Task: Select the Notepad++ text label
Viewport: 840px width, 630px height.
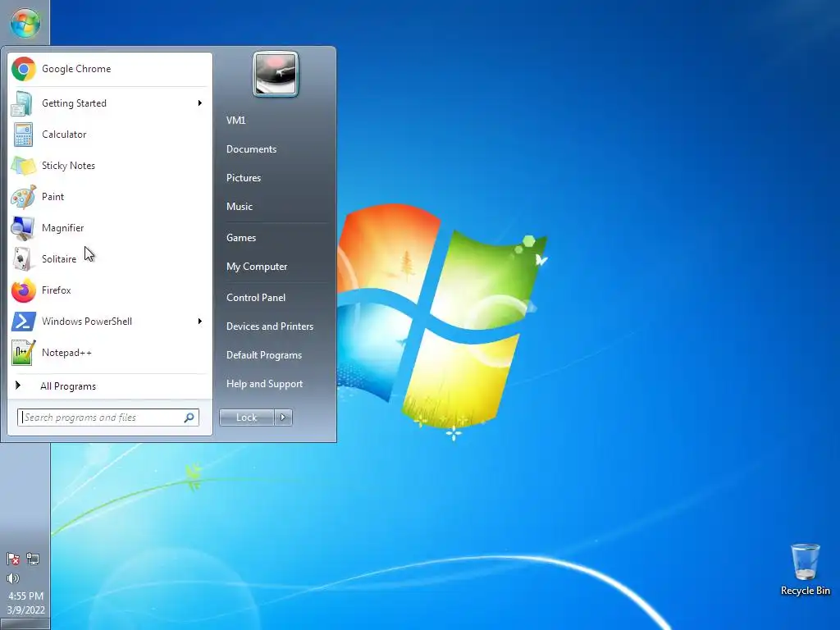Action: click(66, 353)
